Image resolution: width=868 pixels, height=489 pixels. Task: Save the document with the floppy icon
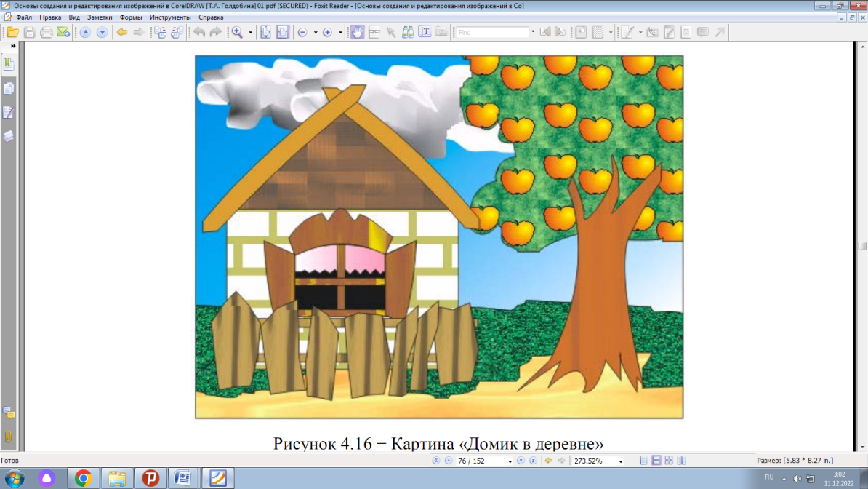(29, 32)
